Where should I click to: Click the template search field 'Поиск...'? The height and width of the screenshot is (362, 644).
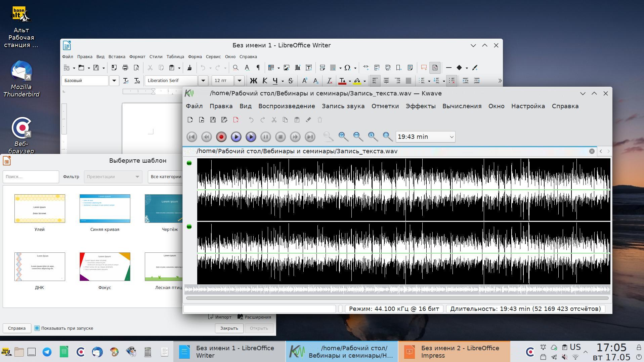click(x=31, y=176)
